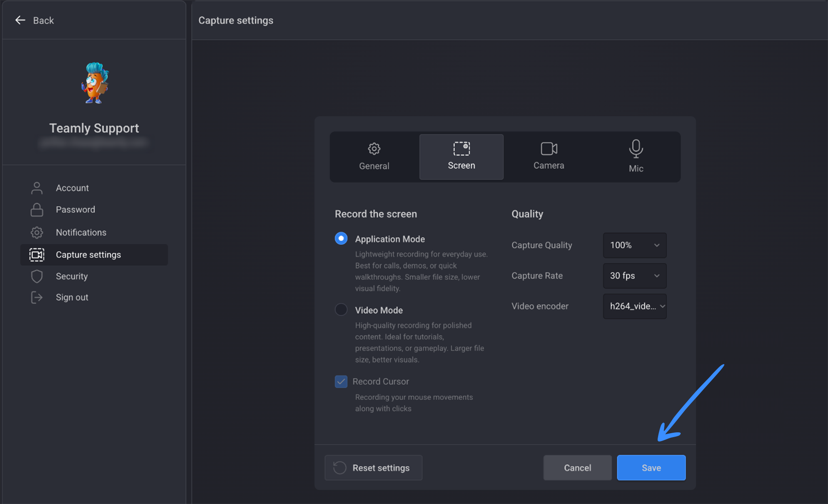Click the Capture Quality label
This screenshot has height=504, width=828.
coord(542,245)
